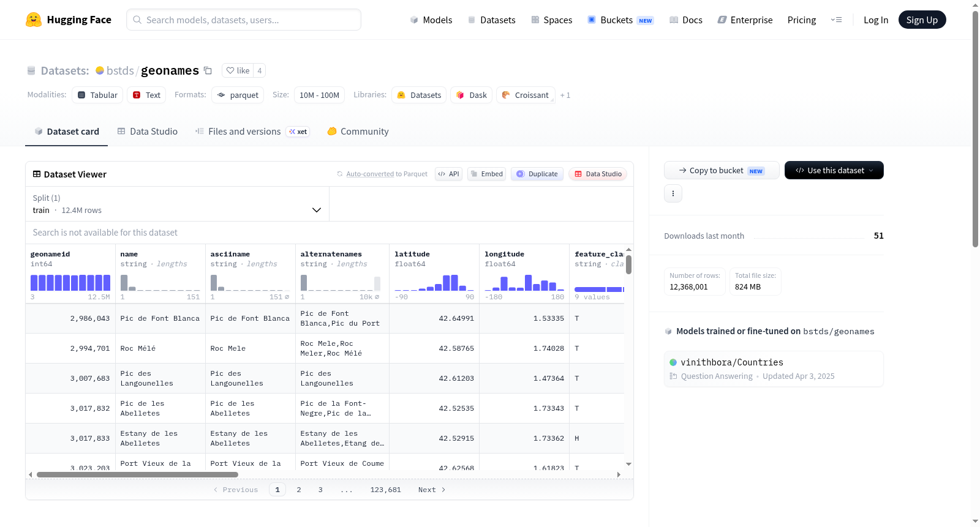Viewport: 980px width, 527px height.
Task: Expand the +1 additional libraries
Action: 565,95
